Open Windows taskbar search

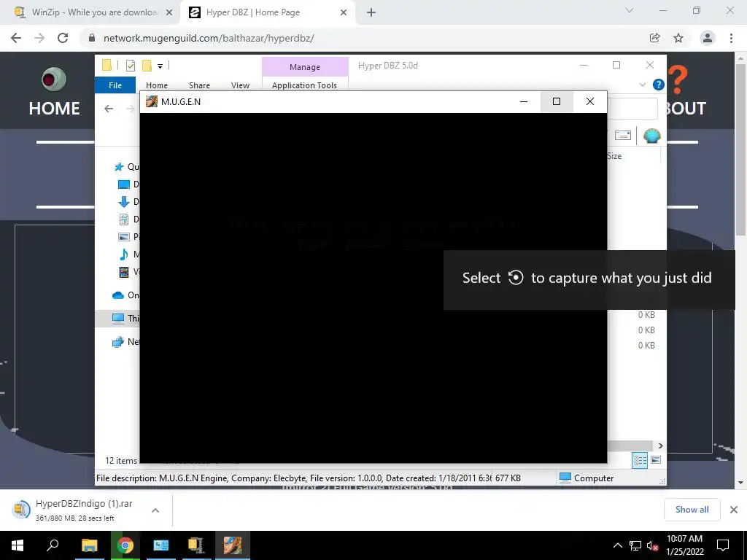(53, 545)
